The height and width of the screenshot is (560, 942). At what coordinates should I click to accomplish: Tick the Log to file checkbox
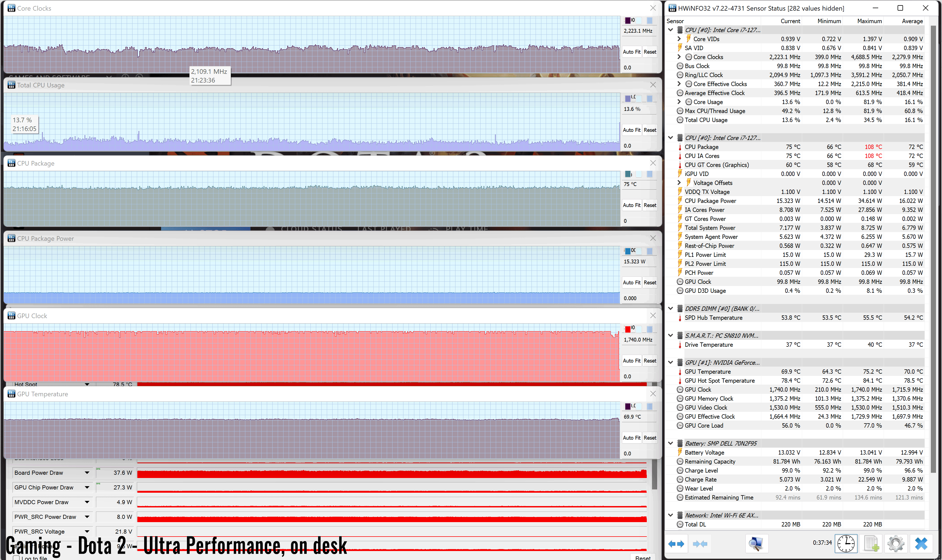(x=16, y=558)
